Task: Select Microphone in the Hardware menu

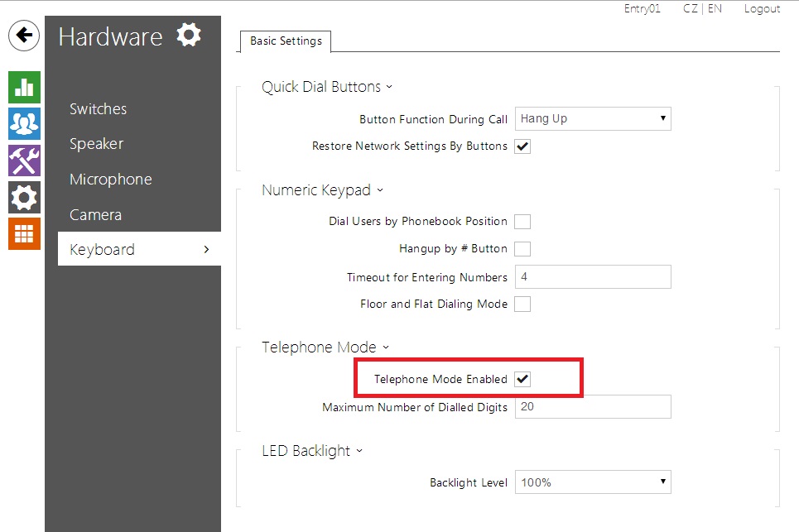Action: pyautogui.click(x=110, y=180)
